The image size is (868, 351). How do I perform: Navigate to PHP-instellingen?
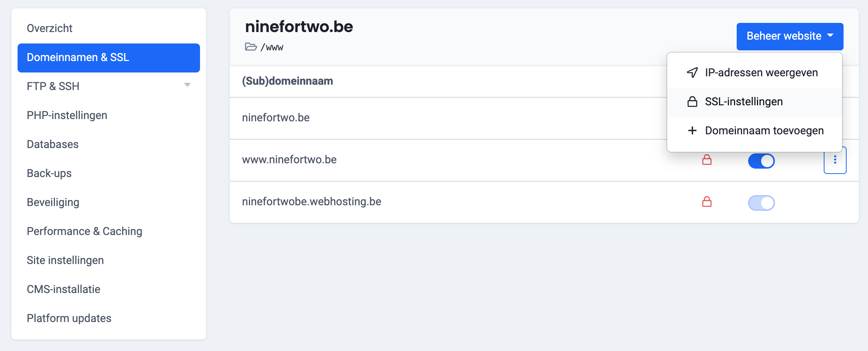click(67, 115)
